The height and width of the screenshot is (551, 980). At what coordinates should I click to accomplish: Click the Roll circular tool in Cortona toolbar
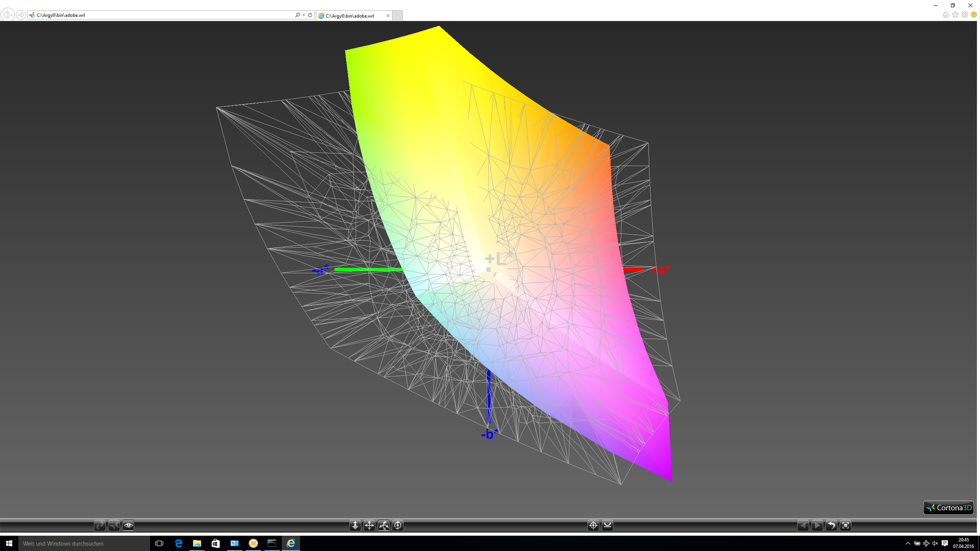pos(398,525)
